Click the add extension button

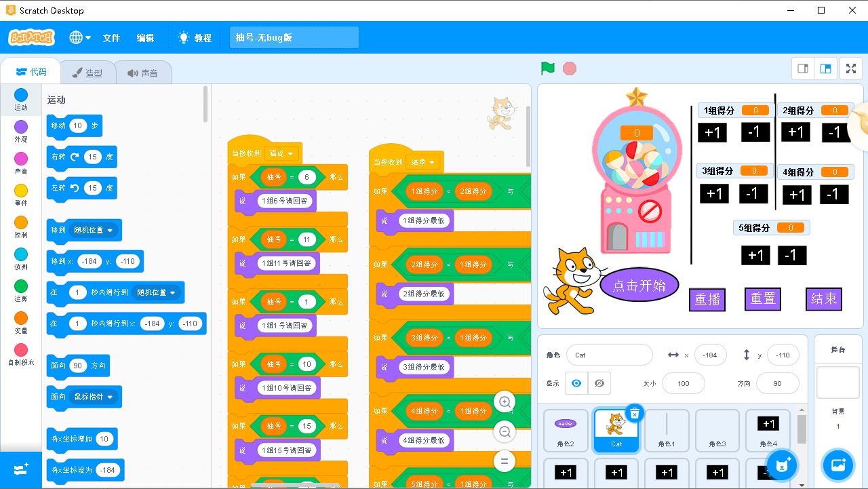tap(20, 470)
